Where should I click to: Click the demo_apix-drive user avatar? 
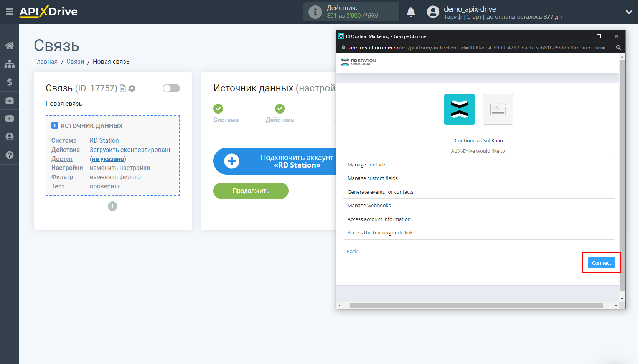(433, 12)
